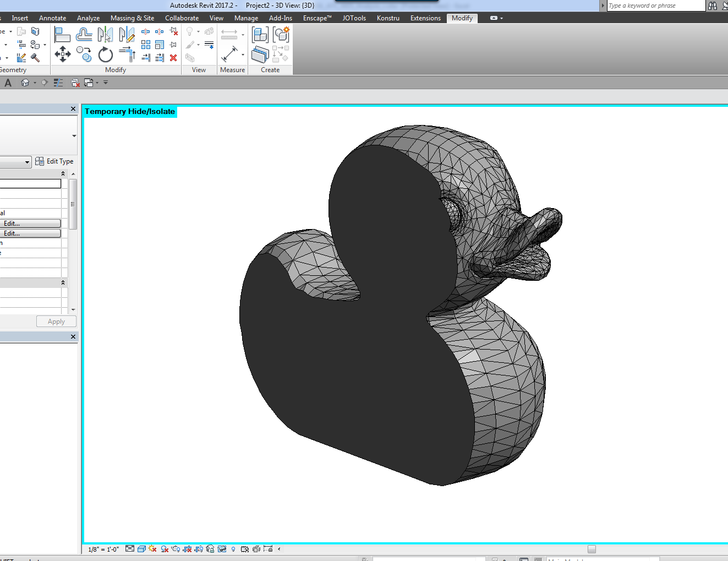Open the Add-Ins ribbon tab
The image size is (728, 561).
point(281,18)
